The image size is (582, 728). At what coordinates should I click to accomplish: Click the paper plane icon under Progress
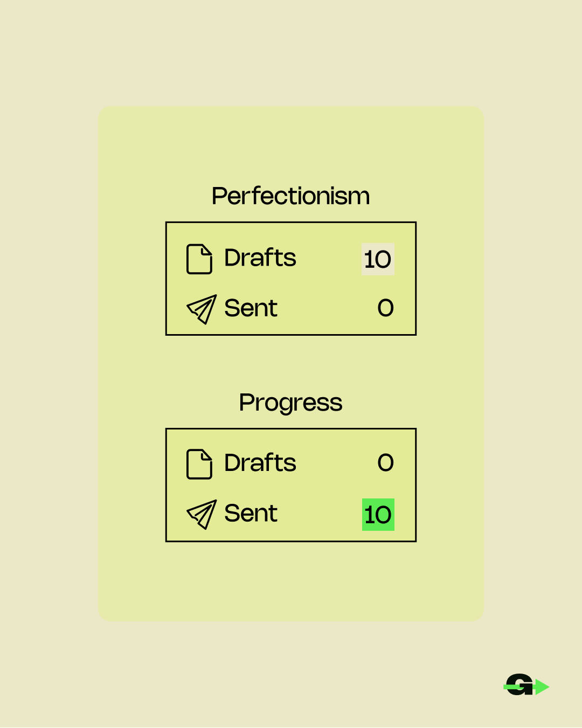202,514
